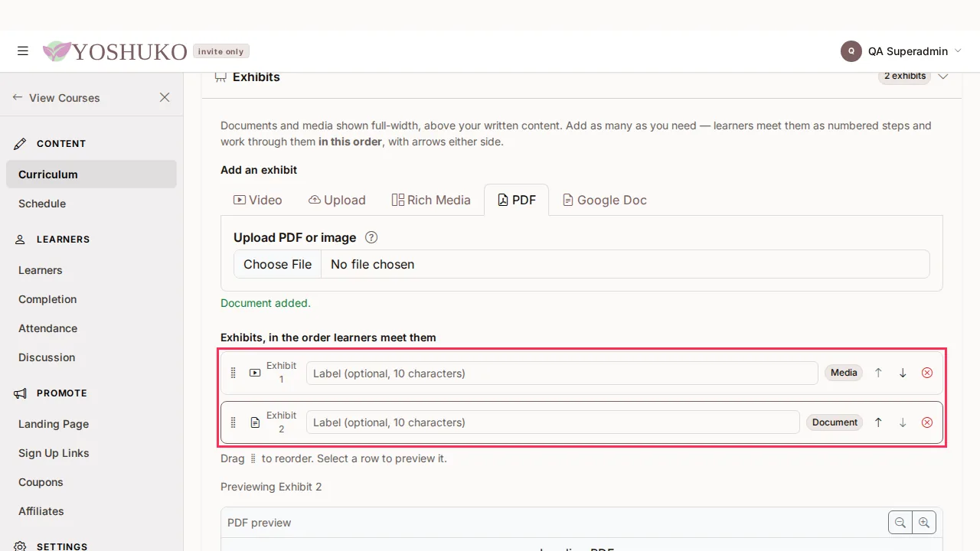Switch to the Rich Media exhibit tab

point(431,200)
